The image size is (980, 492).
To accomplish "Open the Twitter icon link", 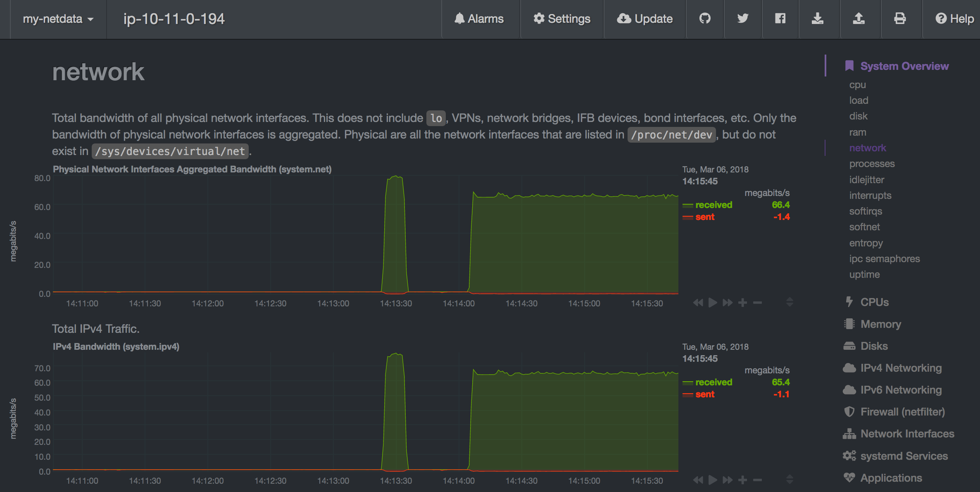I will [x=743, y=19].
